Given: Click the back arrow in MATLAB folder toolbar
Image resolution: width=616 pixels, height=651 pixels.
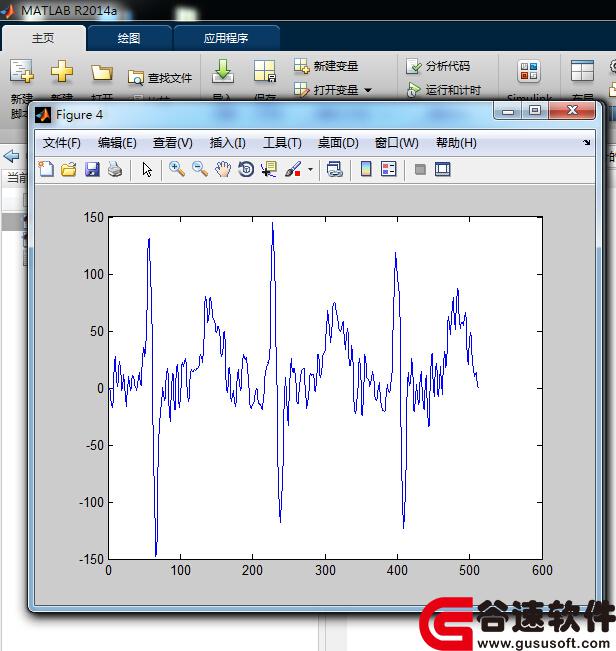Looking at the screenshot, I should pyautogui.click(x=11, y=156).
